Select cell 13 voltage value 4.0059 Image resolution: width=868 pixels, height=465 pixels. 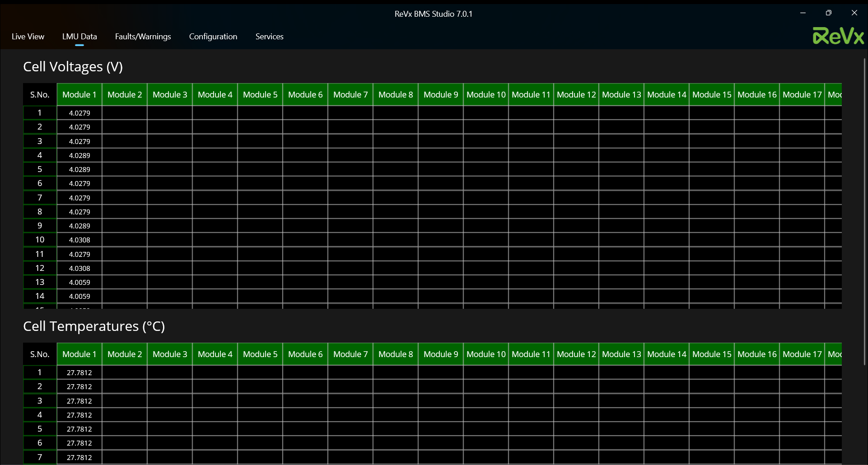point(79,283)
